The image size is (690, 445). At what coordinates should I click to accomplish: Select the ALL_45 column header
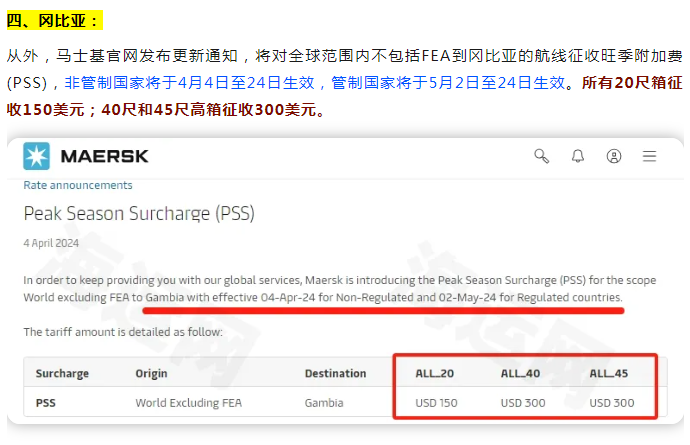tap(609, 373)
